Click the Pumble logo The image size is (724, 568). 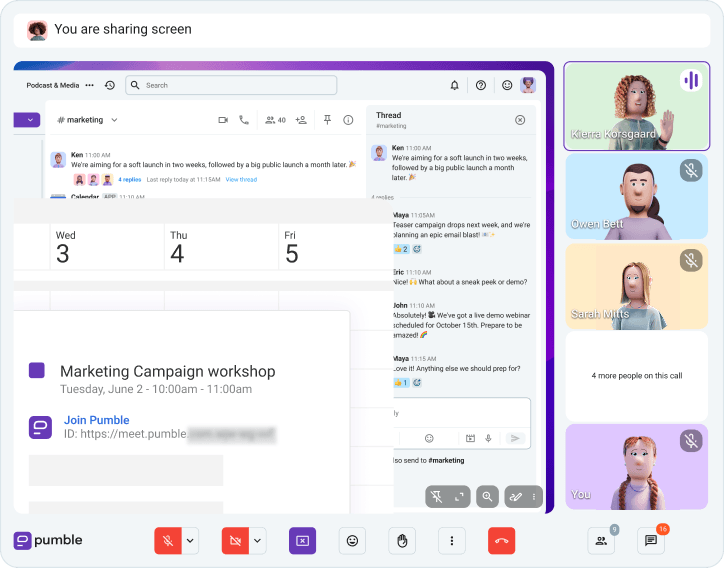[x=48, y=540]
